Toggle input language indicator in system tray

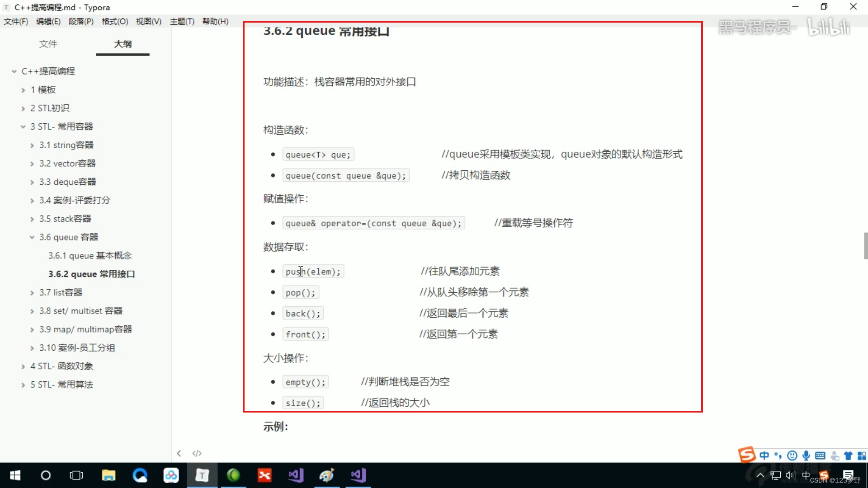[806, 475]
